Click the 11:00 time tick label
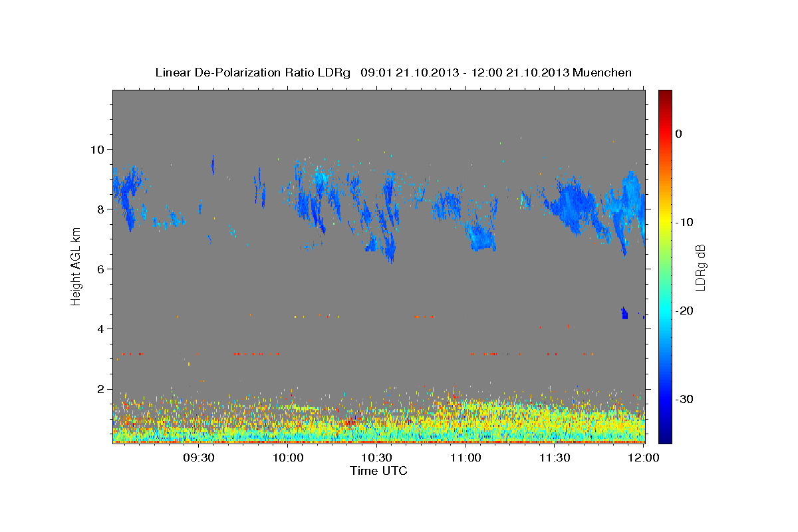The image size is (798, 532). (465, 458)
